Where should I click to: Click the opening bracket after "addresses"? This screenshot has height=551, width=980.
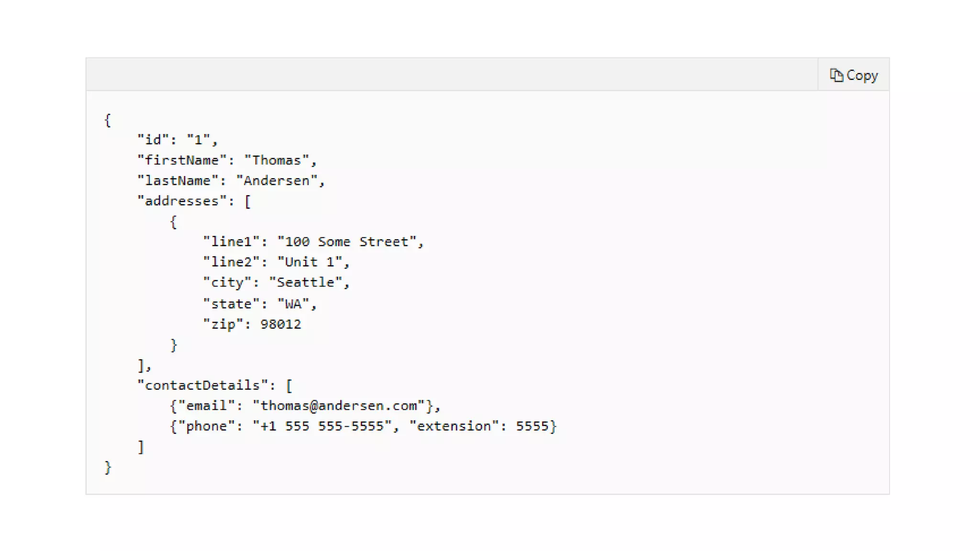(x=247, y=201)
